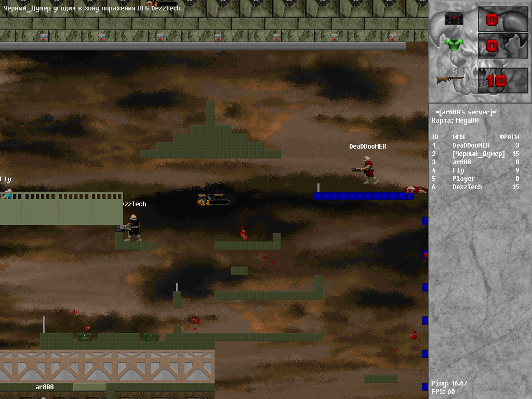Screen dimensions: 532x399
Task: Click the right ammo box on the green floor
Action: coord(151,337)
